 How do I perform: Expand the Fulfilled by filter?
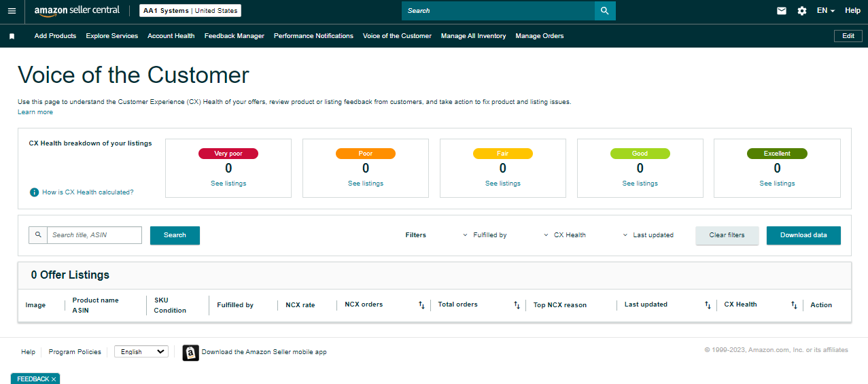point(485,235)
